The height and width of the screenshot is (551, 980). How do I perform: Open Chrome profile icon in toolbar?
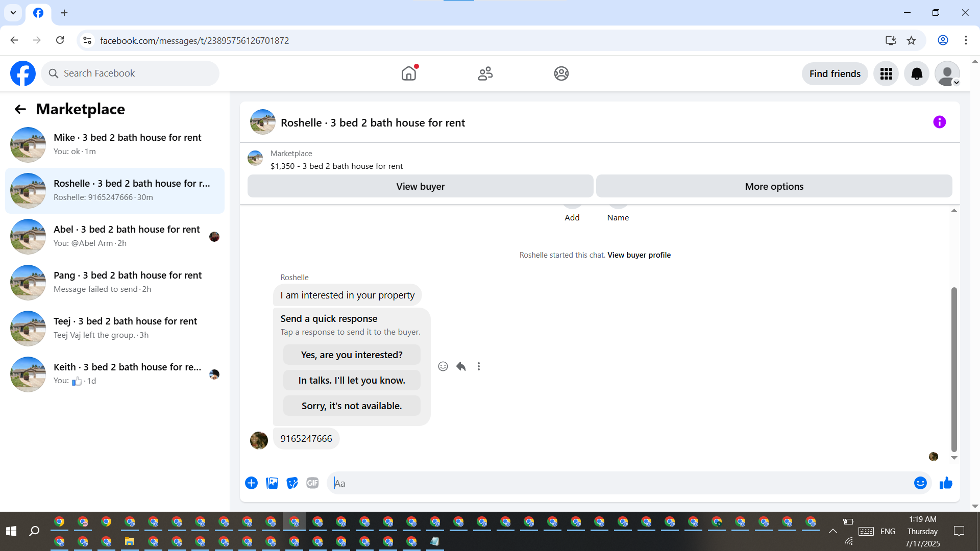click(943, 40)
